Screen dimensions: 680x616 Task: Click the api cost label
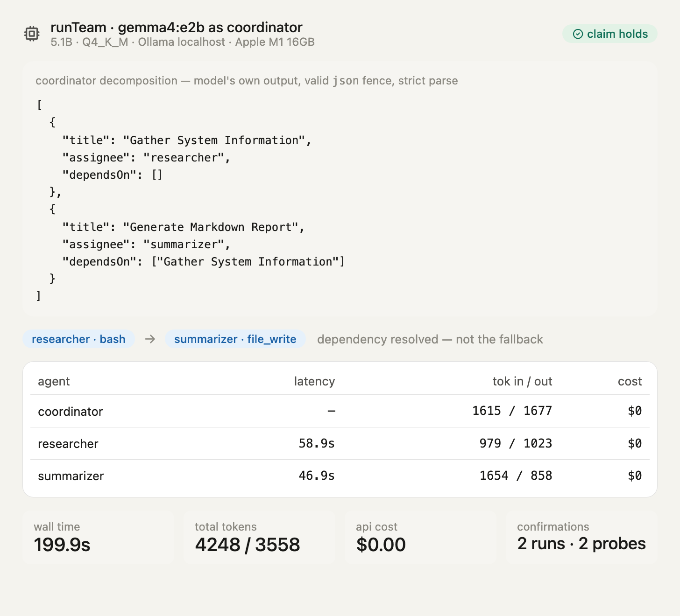376,527
